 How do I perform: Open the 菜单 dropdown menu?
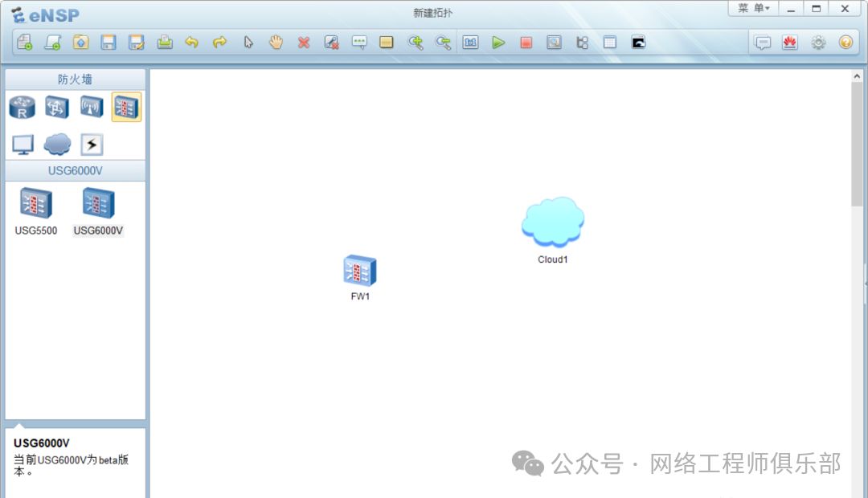pyautogui.click(x=753, y=8)
